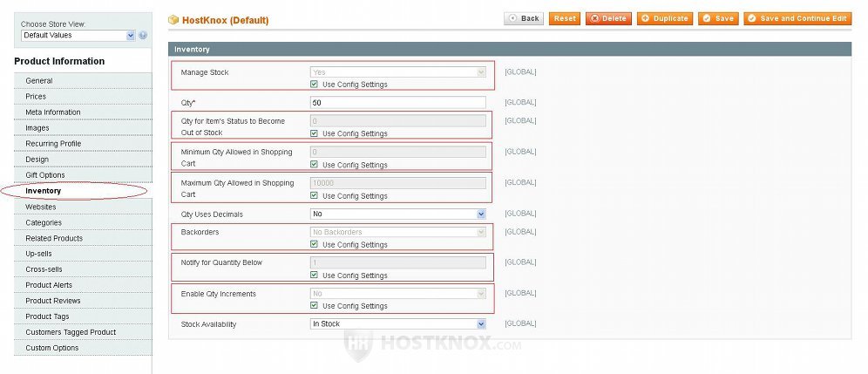
Task: Click the Qty Uses Decimals label
Action: coord(212,214)
